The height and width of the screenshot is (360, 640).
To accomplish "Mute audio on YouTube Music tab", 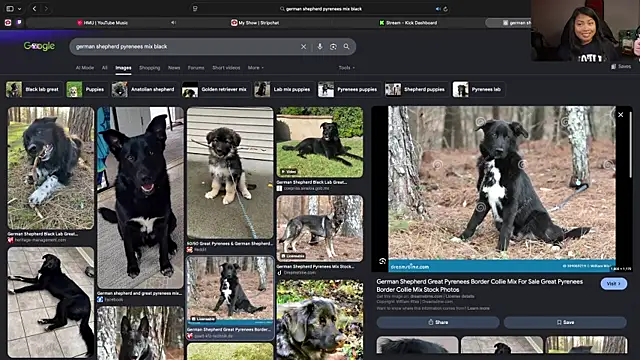I will (x=173, y=23).
